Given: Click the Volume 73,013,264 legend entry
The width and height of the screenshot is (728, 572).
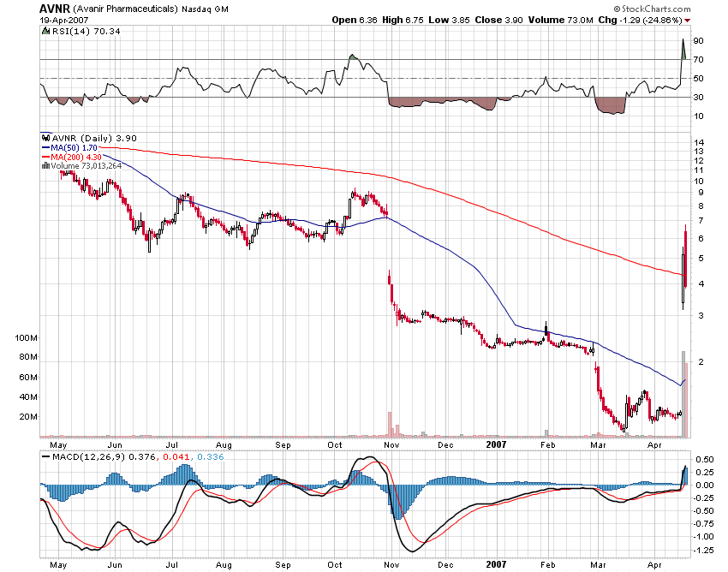Looking at the screenshot, I should pos(86,166).
